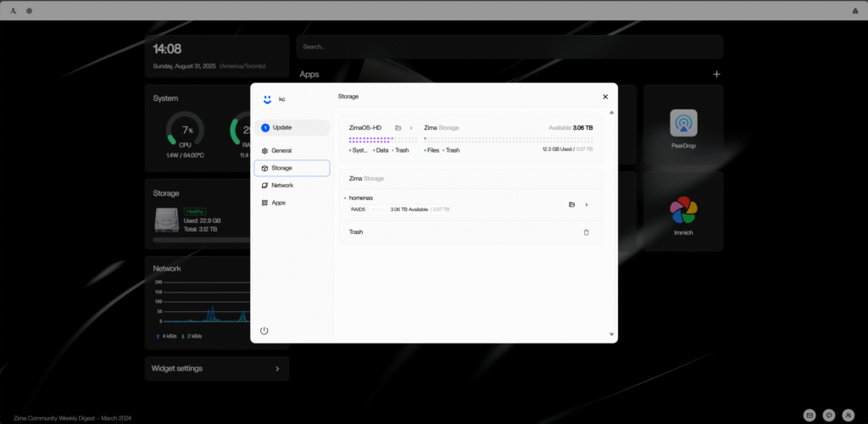The image size is (868, 424).
Task: Click the Network icon in the sidebar
Action: [x=264, y=186]
